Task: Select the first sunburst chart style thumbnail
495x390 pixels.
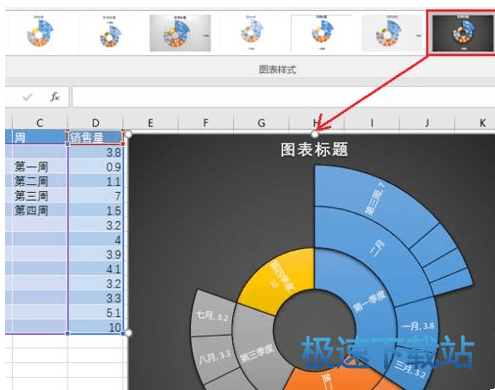Action: (39, 33)
